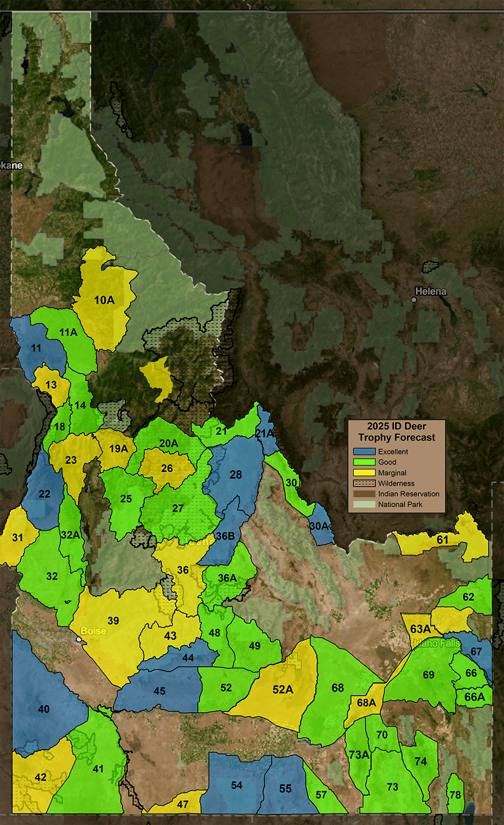This screenshot has height=825, width=504.
Task: Select hunting unit 68A
Action: (367, 703)
